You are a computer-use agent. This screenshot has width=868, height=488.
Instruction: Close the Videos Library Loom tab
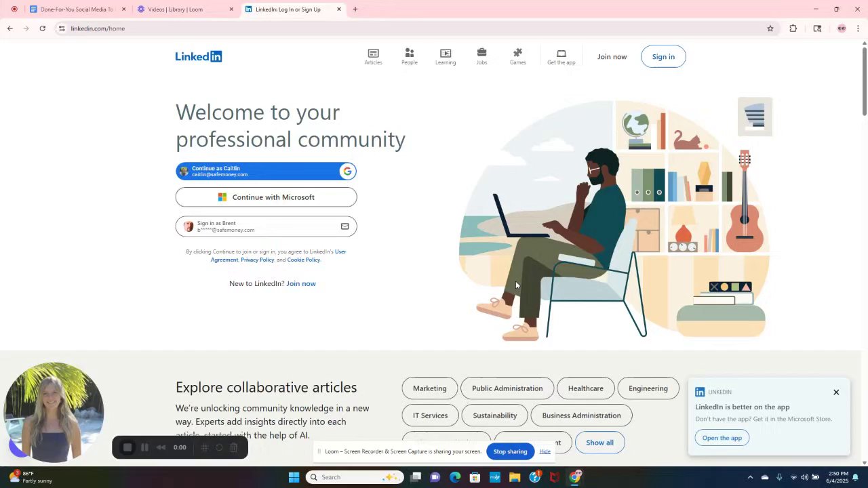tap(231, 9)
